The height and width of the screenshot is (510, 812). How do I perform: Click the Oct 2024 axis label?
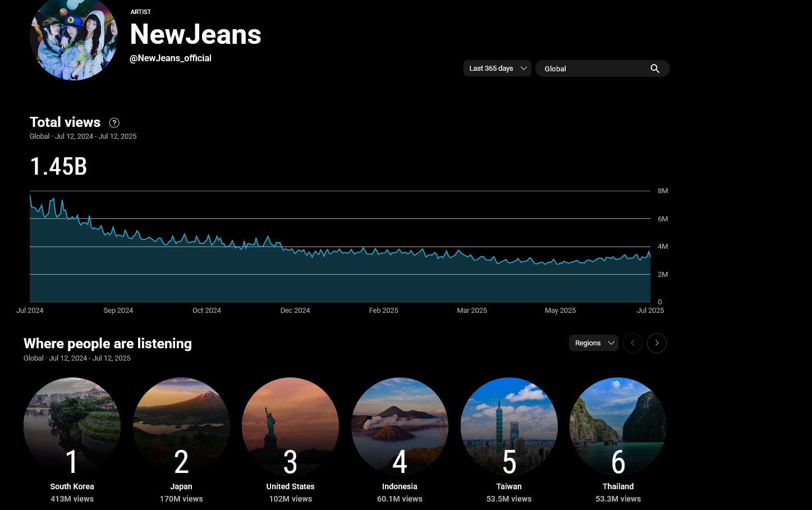pyautogui.click(x=207, y=311)
